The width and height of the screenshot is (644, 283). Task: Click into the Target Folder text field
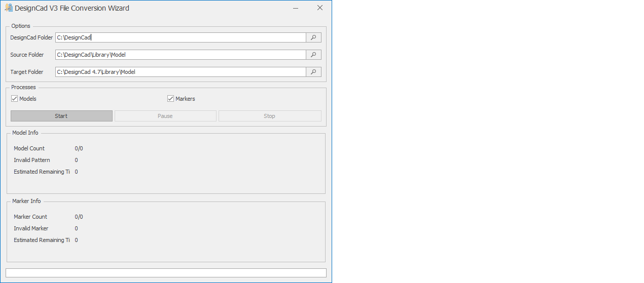180,72
